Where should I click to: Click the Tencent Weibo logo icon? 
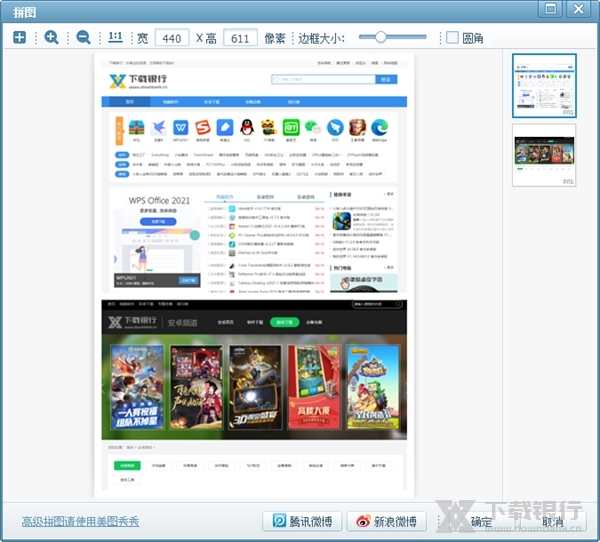pos(279,521)
